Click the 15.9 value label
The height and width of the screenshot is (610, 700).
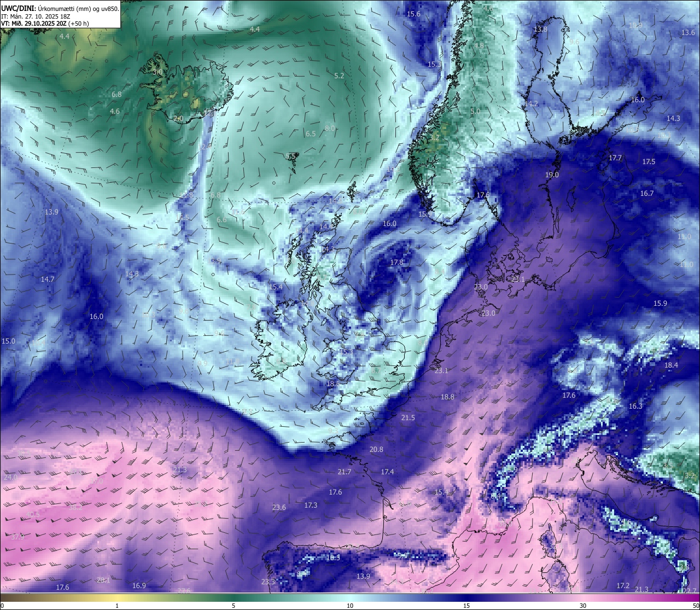[660, 304]
